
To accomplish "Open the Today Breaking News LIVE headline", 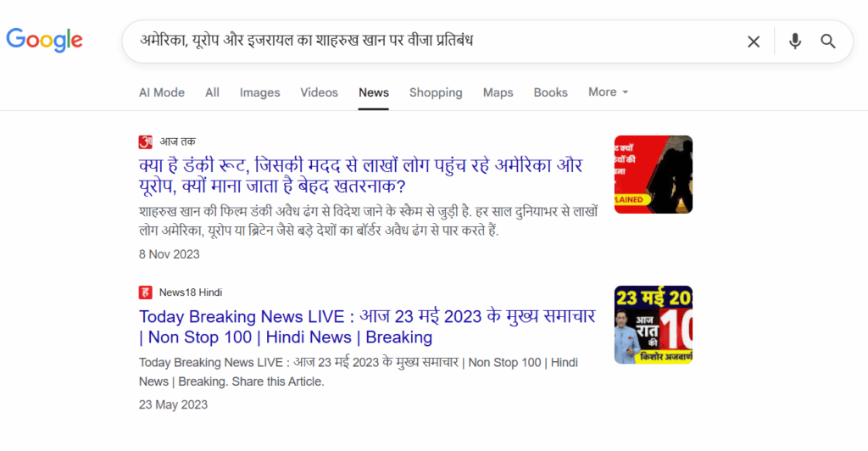I will [x=367, y=326].
